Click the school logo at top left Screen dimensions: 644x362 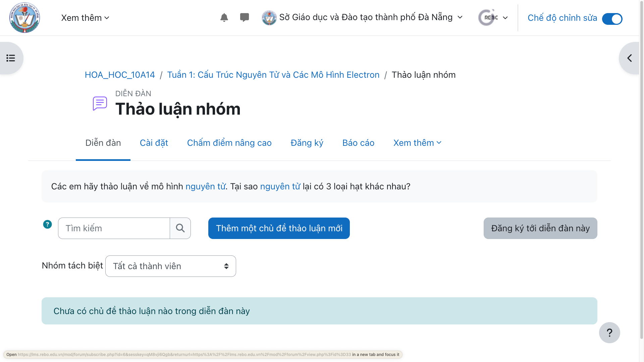tap(24, 18)
